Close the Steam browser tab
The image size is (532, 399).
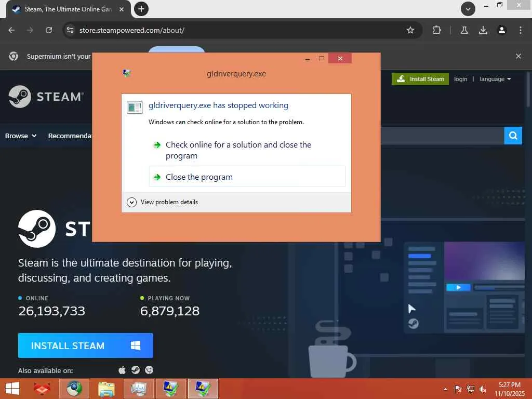(122, 9)
